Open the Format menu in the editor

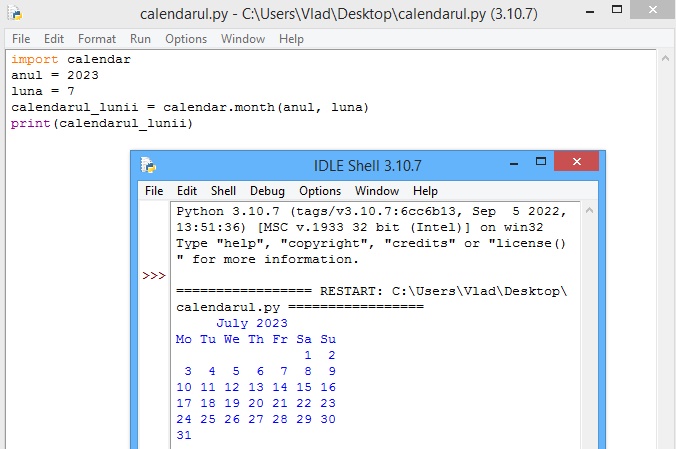[x=97, y=39]
